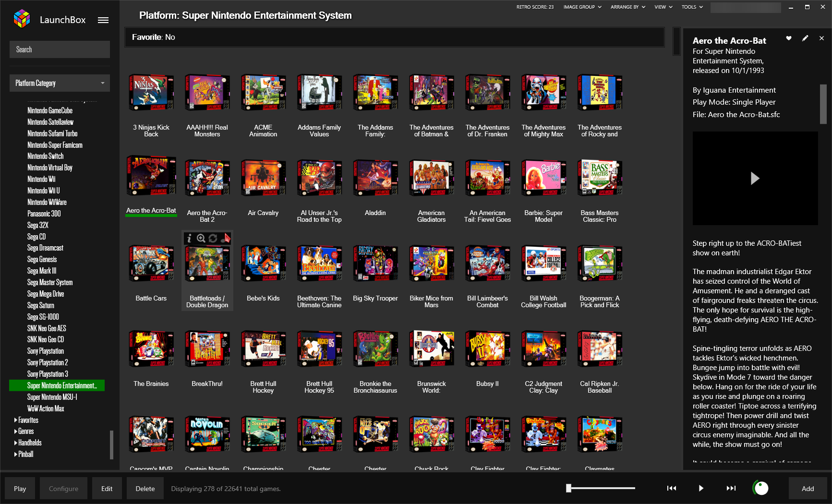
Task: Select the Battle Cars cover
Action: 151,264
